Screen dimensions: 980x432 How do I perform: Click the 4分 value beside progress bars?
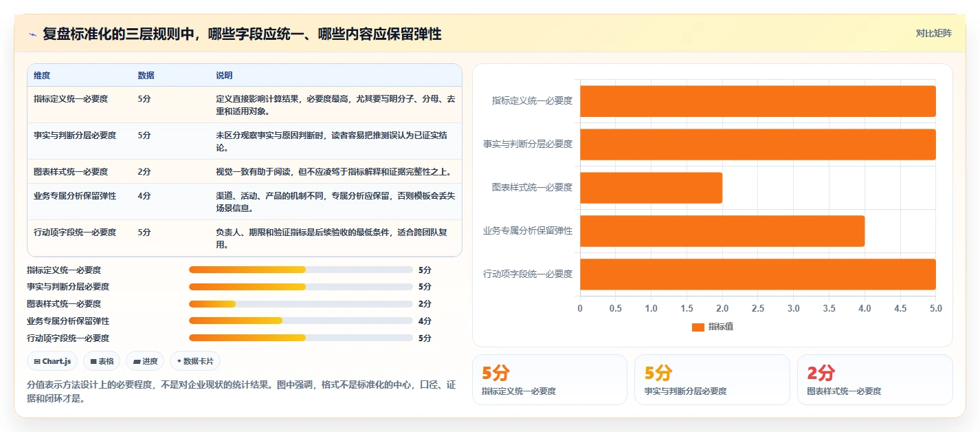tap(425, 321)
